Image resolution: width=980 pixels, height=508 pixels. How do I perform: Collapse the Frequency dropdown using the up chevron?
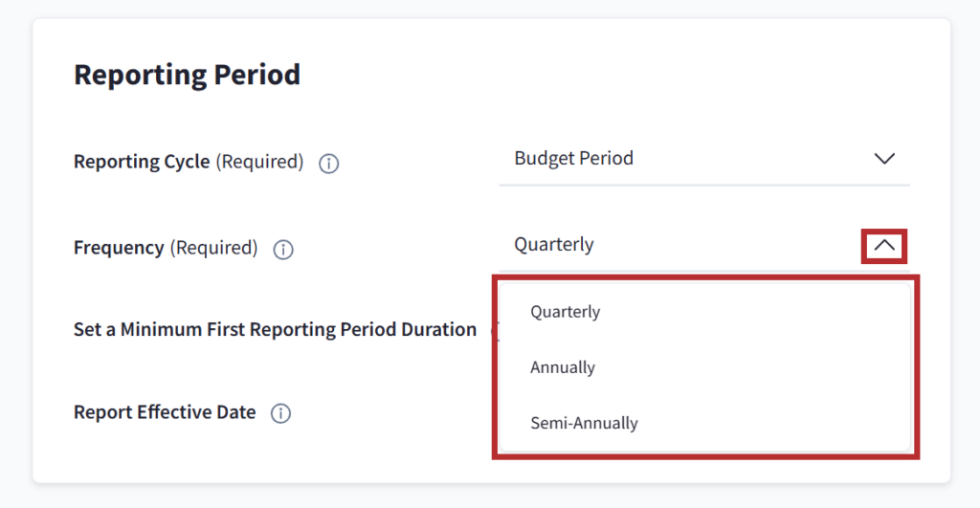click(884, 246)
